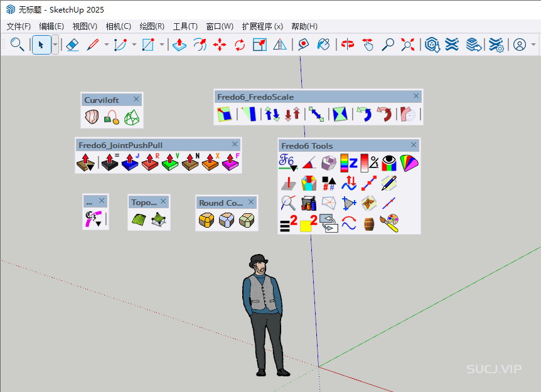Screen dimensions: 541x392
Task: Open Extension Warehouse from toolbar
Action: coord(452,45)
